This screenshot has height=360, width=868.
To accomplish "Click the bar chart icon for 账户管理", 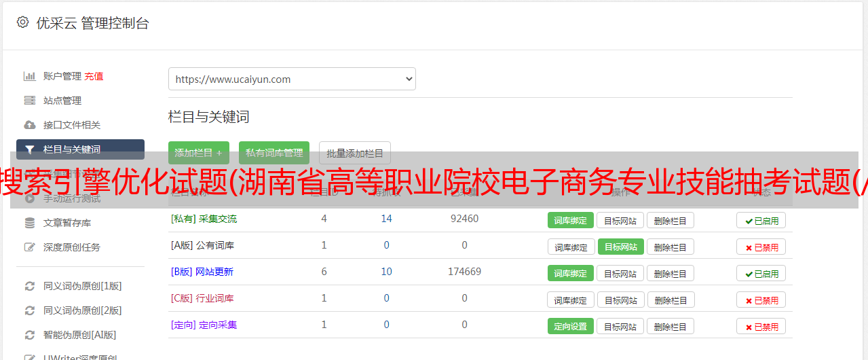I will pyautogui.click(x=30, y=76).
